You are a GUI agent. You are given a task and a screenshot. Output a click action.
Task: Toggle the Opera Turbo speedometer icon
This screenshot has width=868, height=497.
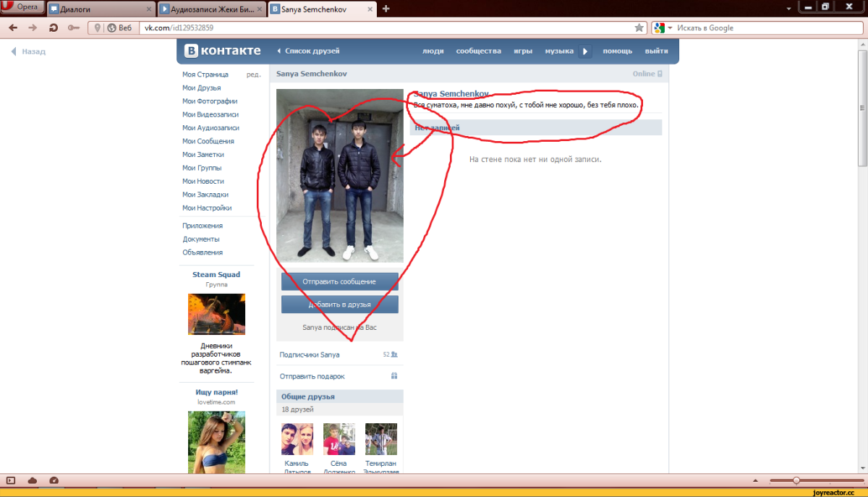click(x=54, y=480)
